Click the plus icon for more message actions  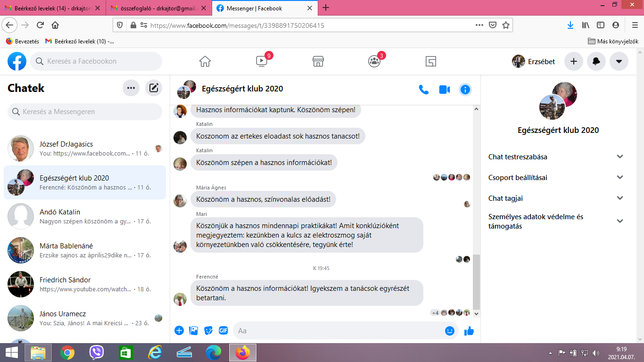click(179, 330)
